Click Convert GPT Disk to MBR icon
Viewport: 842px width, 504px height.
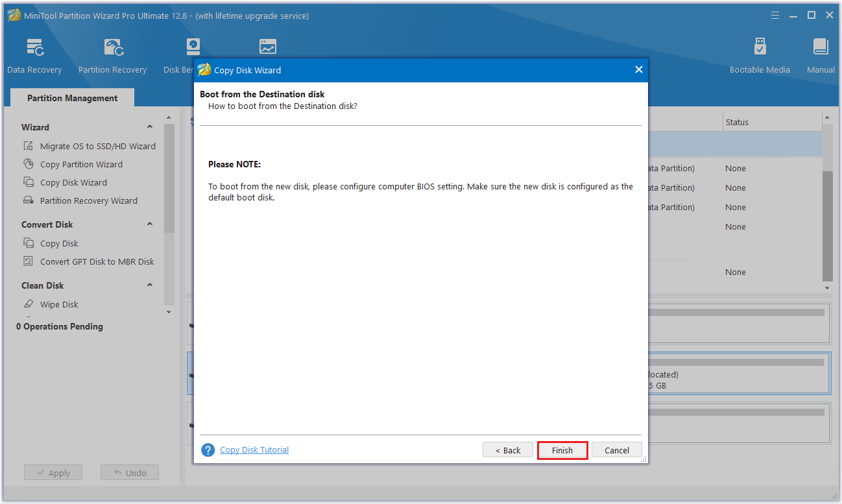(29, 261)
